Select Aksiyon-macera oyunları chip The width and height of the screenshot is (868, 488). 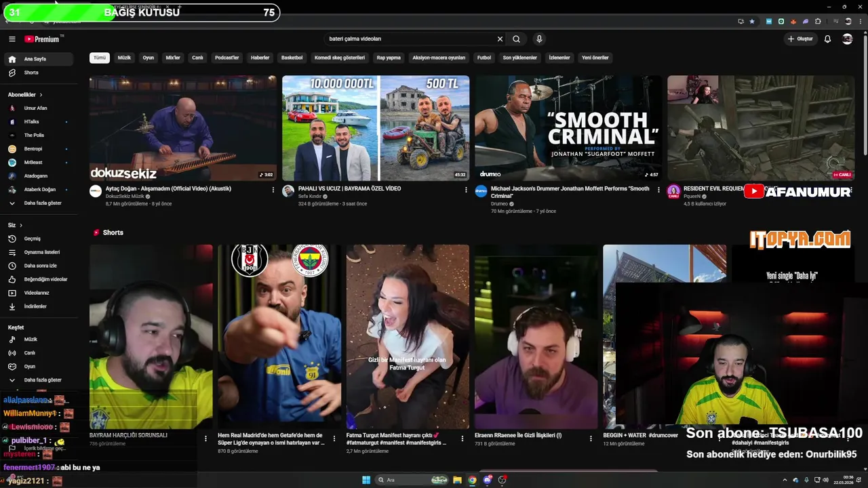coord(439,58)
